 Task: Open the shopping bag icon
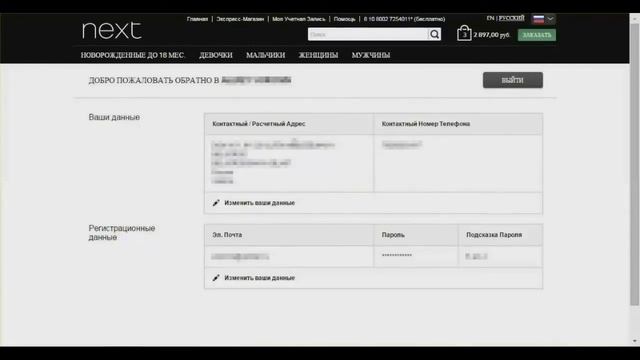coord(464,33)
